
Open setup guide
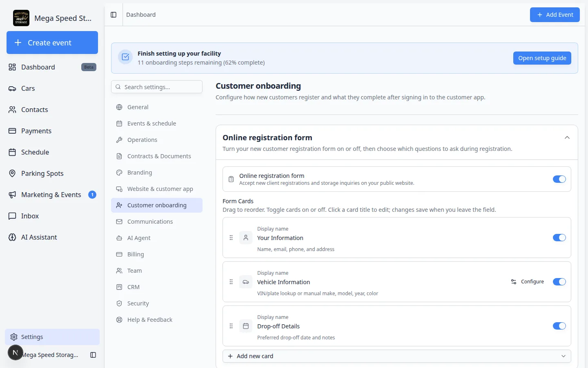point(542,58)
